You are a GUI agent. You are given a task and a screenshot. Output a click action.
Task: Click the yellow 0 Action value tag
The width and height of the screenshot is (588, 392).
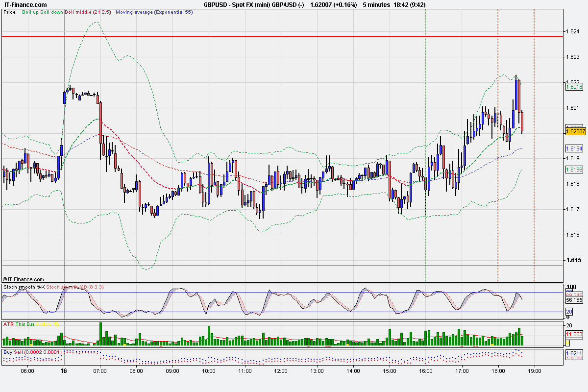click(567, 342)
